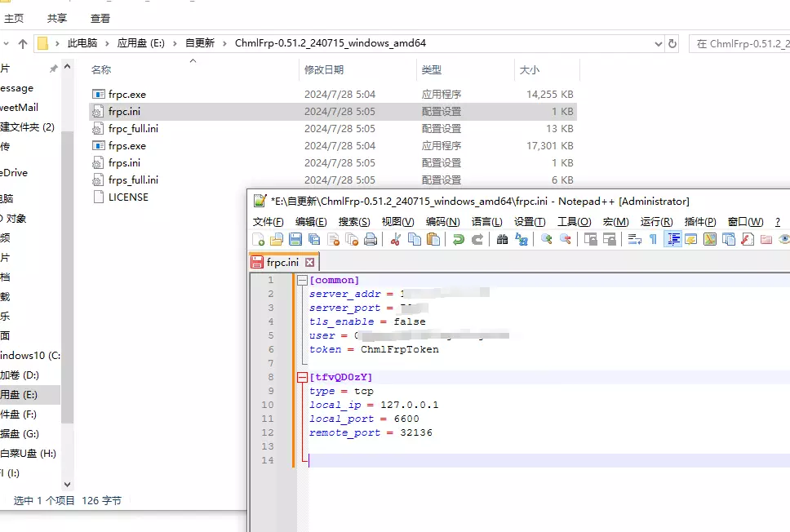Open the recent locations dropdown arrow

6,44
